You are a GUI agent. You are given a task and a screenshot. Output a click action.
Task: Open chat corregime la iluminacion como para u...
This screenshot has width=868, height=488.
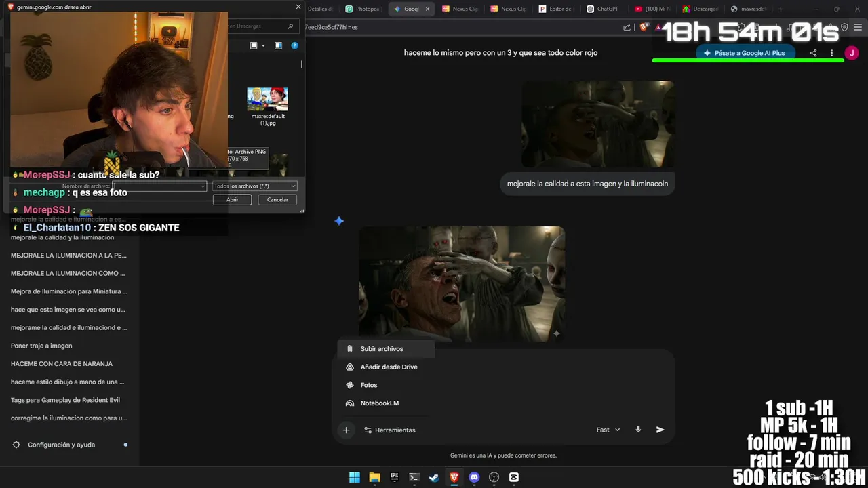tap(68, 418)
